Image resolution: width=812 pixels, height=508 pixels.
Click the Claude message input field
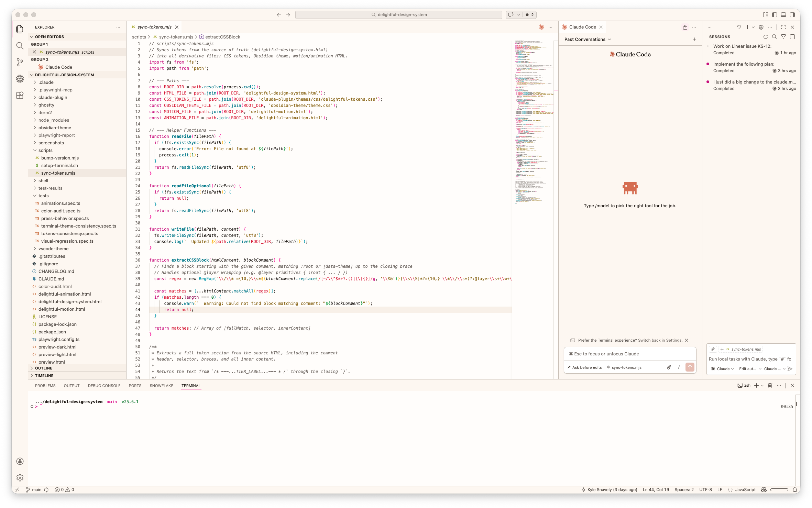[x=629, y=354]
